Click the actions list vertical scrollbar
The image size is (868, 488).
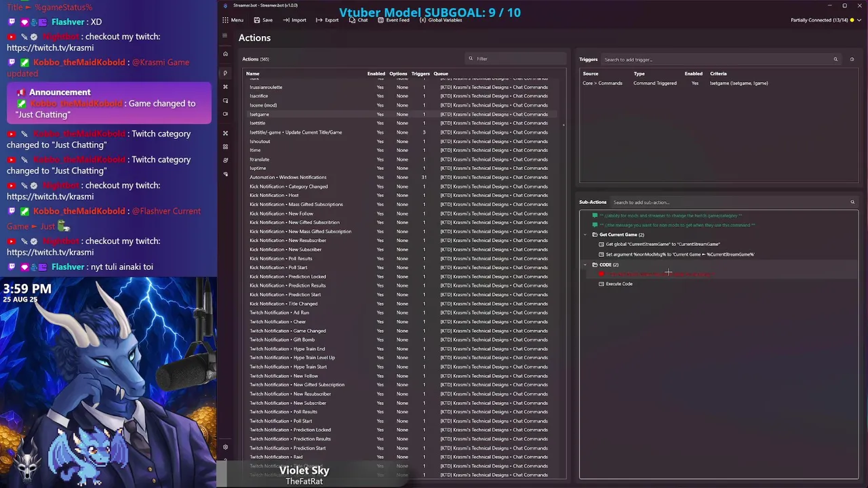pyautogui.click(x=564, y=125)
